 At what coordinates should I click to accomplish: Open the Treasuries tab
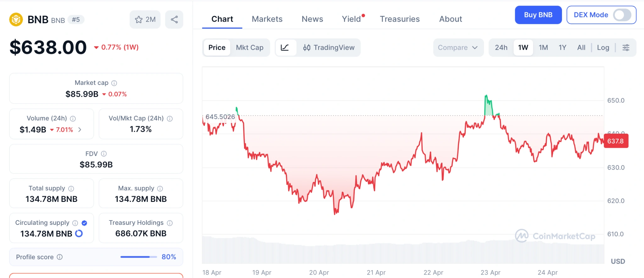[400, 19]
